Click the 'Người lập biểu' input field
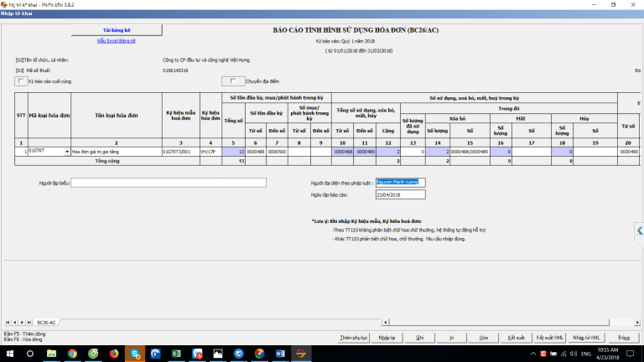644x362 pixels. (169, 183)
